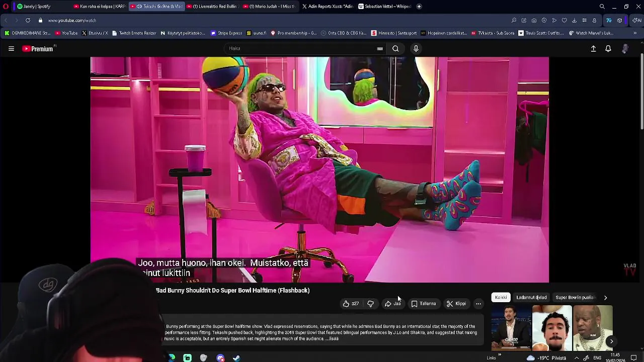Reload the page
This screenshot has height=362, width=644.
tap(28, 21)
